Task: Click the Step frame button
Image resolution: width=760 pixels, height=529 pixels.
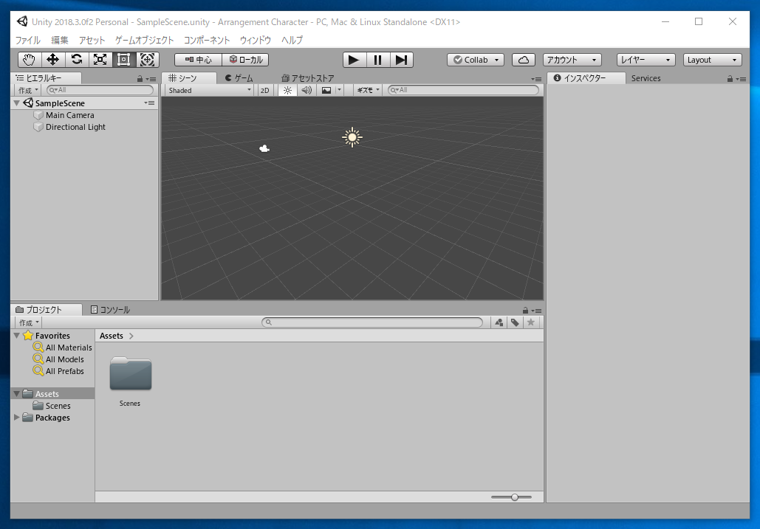Action: tap(401, 60)
